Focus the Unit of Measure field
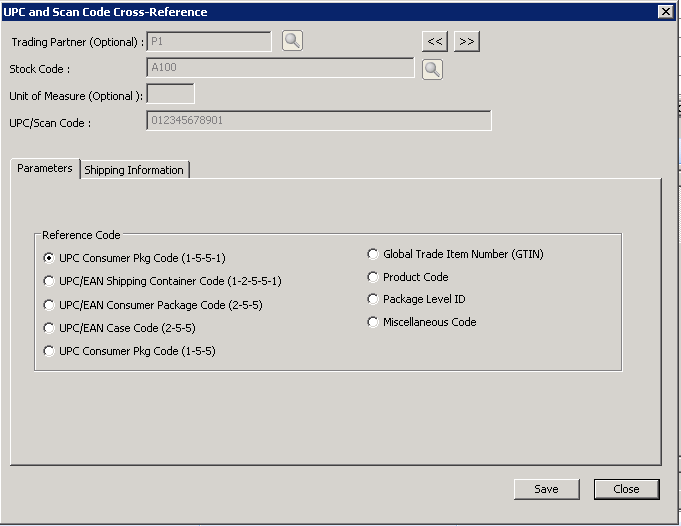The height and width of the screenshot is (526, 681). [x=170, y=94]
